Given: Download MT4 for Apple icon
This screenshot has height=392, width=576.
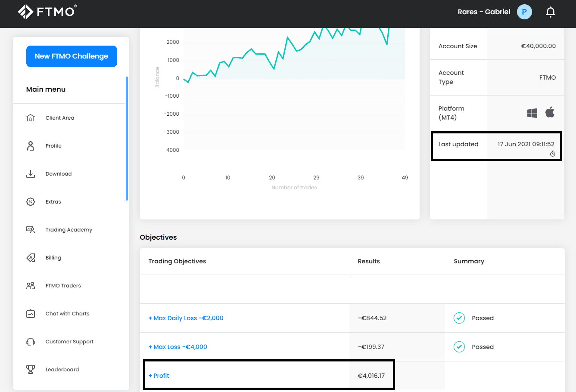Looking at the screenshot, I should 550,112.
